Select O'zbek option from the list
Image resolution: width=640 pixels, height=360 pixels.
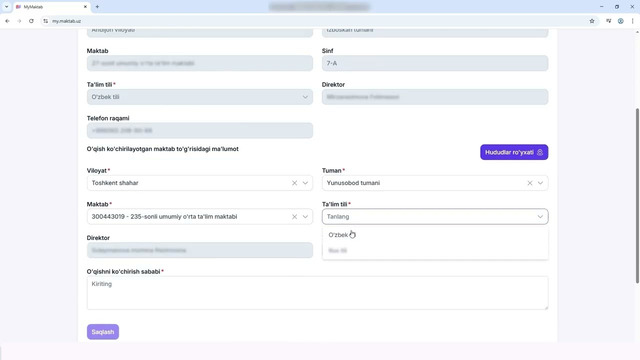point(435,235)
